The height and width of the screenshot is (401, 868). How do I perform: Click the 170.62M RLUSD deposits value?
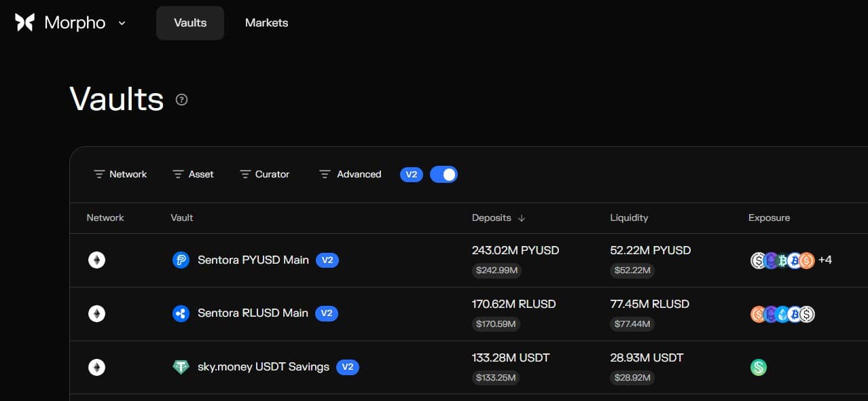(x=514, y=304)
